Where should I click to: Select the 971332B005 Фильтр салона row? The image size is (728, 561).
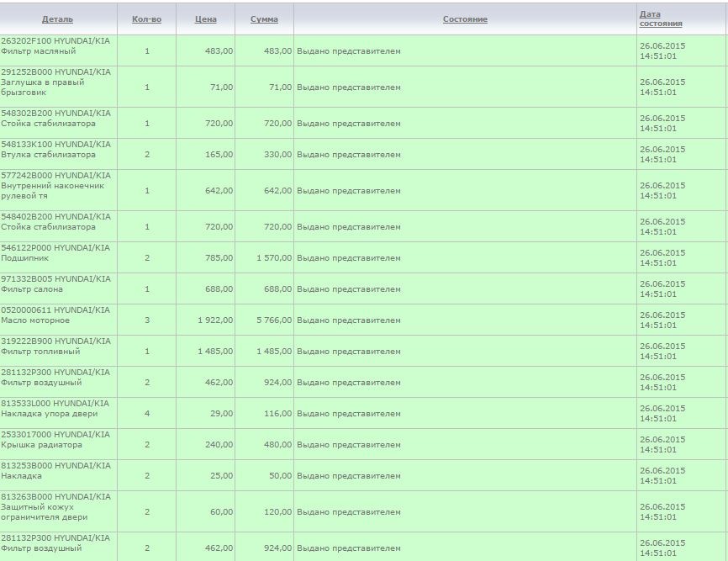click(x=363, y=288)
